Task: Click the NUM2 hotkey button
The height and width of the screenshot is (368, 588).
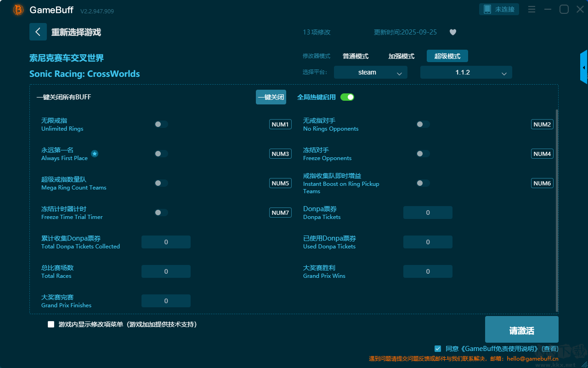Action: 542,124
